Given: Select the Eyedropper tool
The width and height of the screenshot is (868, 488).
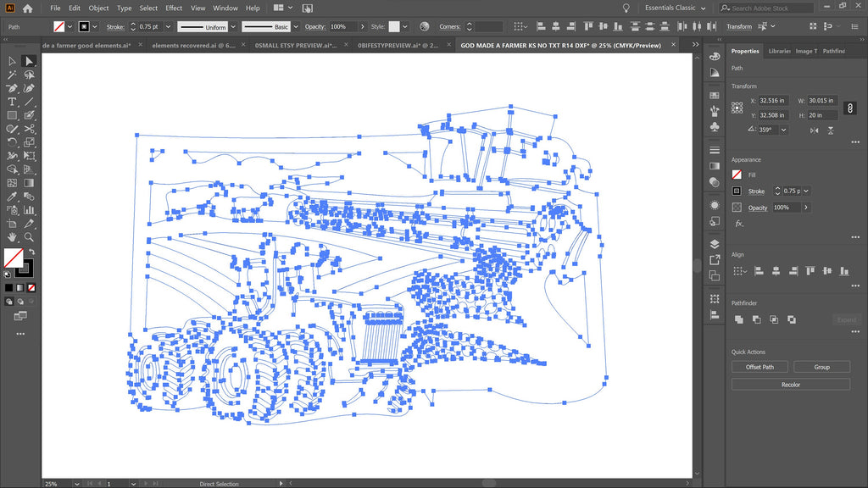Looking at the screenshot, I should pyautogui.click(x=12, y=197).
